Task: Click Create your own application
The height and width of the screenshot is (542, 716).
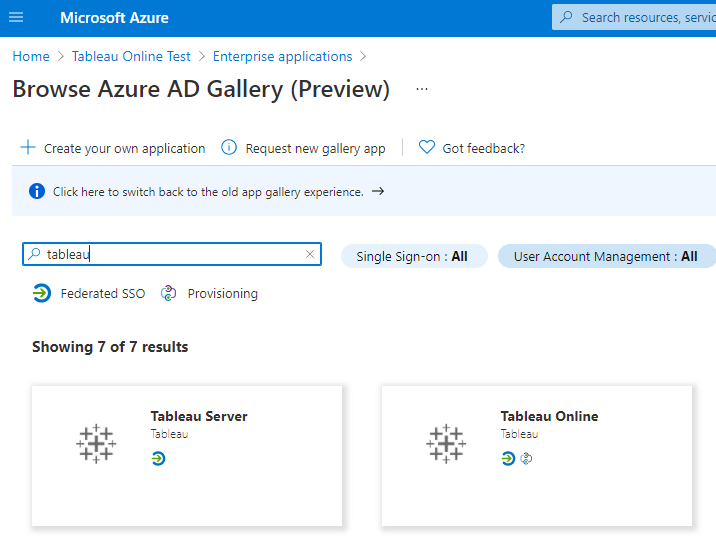Action: pyautogui.click(x=125, y=148)
